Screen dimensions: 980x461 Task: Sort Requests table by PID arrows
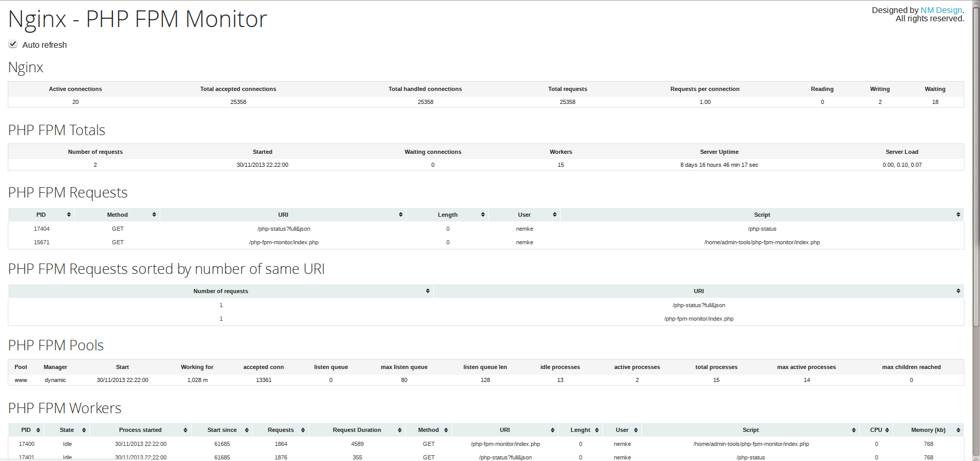click(x=69, y=215)
